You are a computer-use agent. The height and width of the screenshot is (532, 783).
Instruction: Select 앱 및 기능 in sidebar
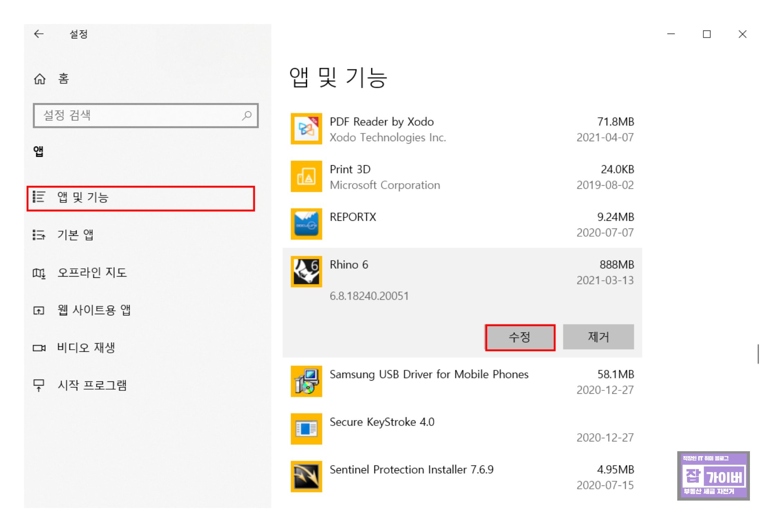point(141,198)
